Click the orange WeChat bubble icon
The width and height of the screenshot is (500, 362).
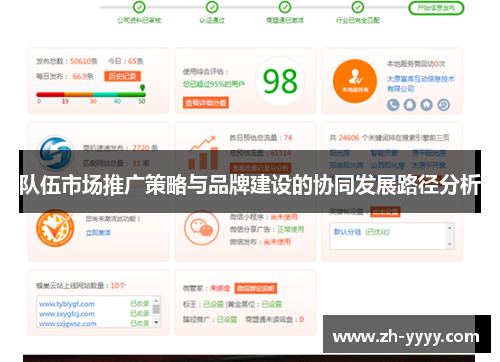tap(202, 228)
